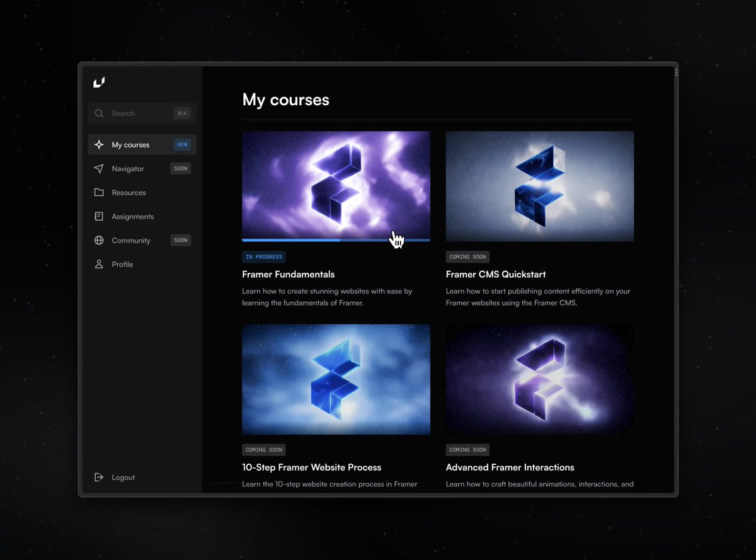This screenshot has height=560, width=756.
Task: Select the globe icon next to Community
Action: point(99,240)
